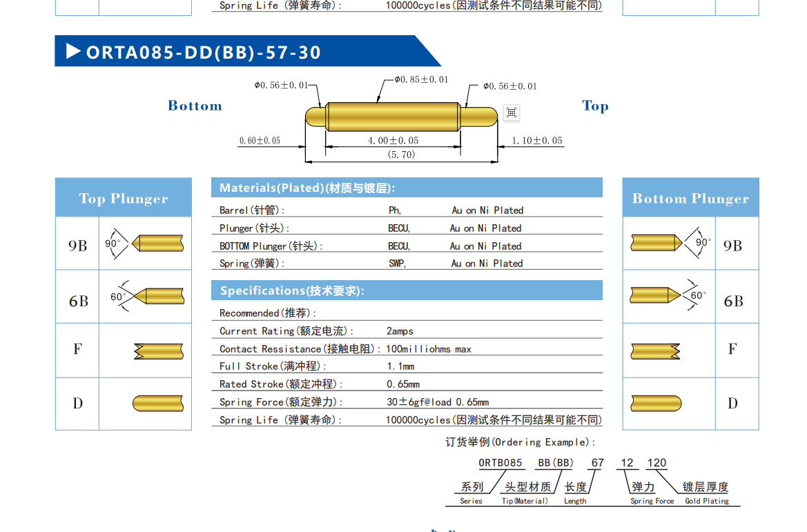Click the F crown bottom plunger image
The height and width of the screenshot is (532, 807).
pyautogui.click(x=655, y=351)
